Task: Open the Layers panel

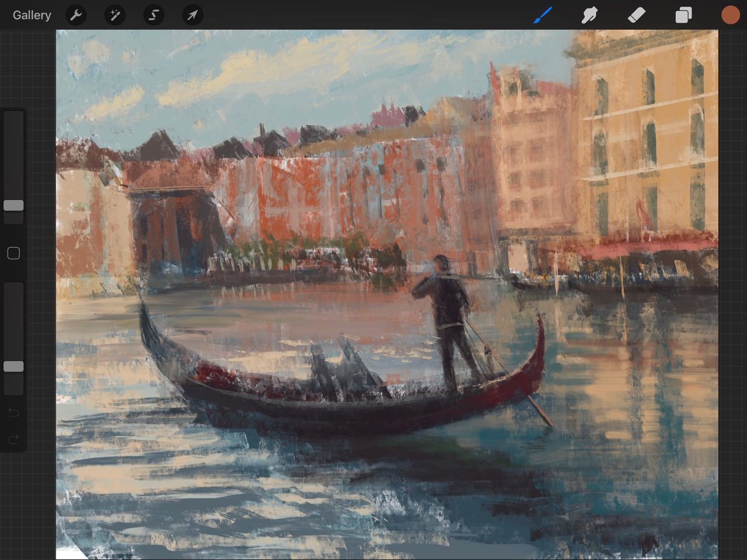Action: 683,15
